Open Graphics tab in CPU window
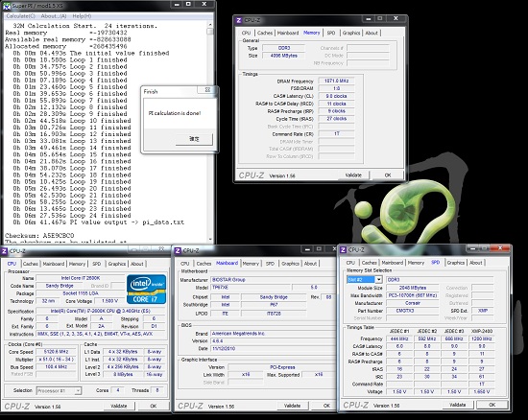The height and width of the screenshot is (420, 528). point(117,264)
